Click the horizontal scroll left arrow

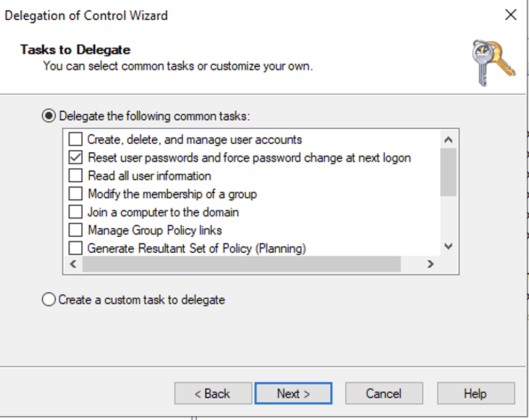point(73,264)
